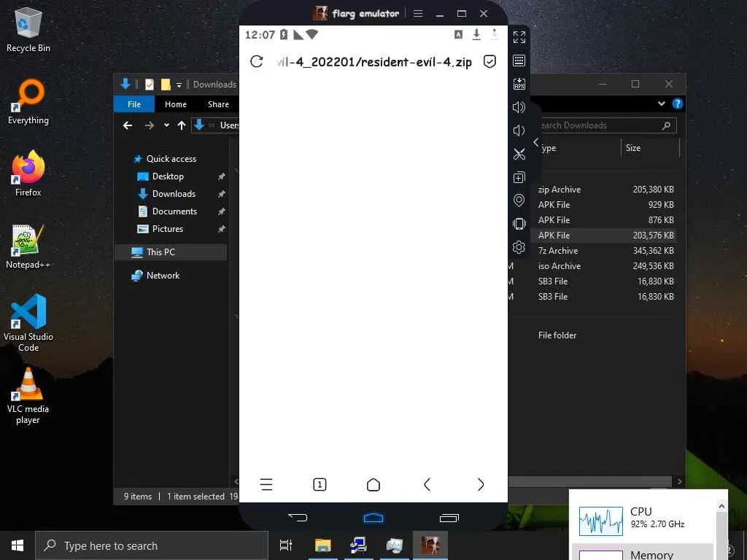This screenshot has width=747, height=560.
Task: Open emulator settings gear
Action: (x=519, y=247)
